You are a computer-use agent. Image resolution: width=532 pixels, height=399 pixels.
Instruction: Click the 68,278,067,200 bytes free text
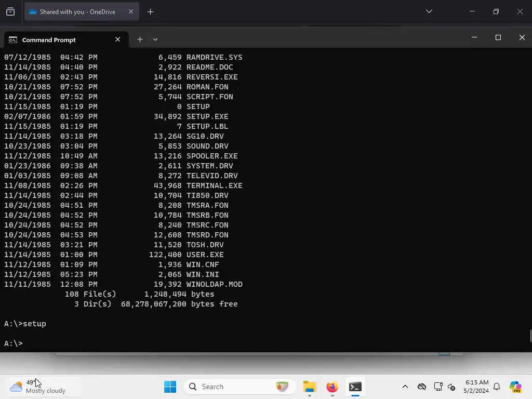click(x=179, y=304)
